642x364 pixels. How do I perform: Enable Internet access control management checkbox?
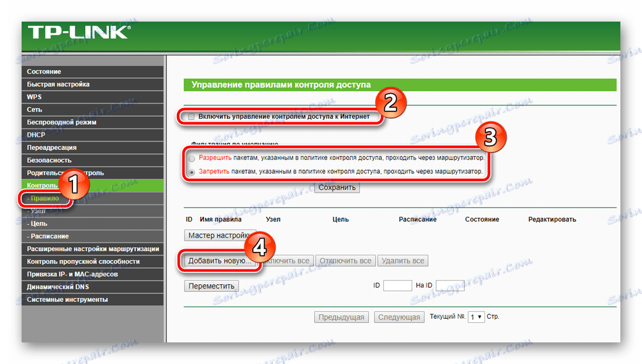191,117
